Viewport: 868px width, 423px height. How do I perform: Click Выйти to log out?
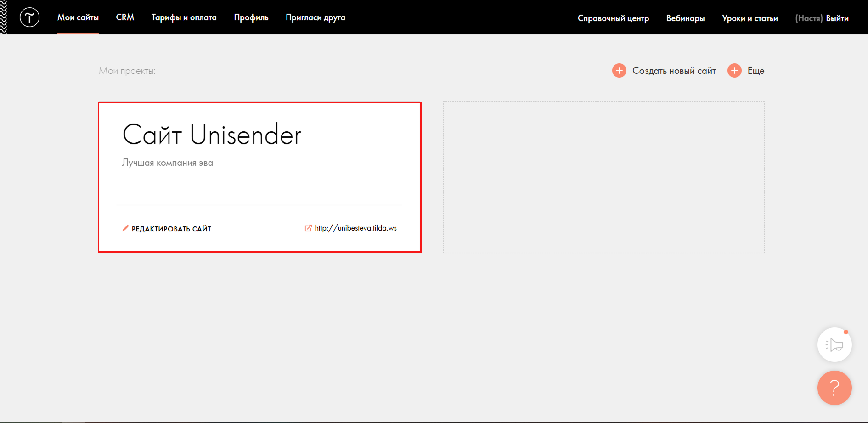837,18
